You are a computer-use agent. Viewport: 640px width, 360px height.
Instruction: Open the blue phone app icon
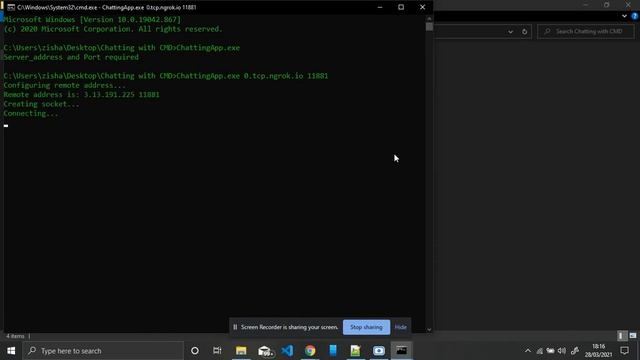point(333,351)
